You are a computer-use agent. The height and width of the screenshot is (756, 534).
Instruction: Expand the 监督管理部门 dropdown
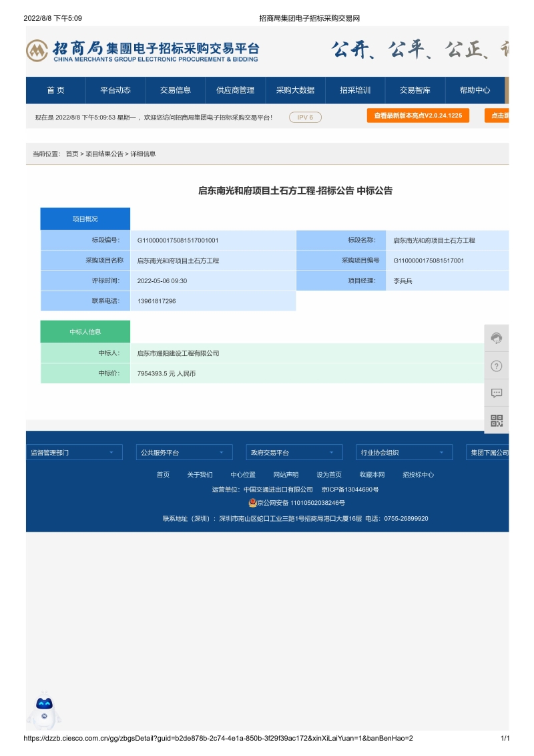pos(74,453)
